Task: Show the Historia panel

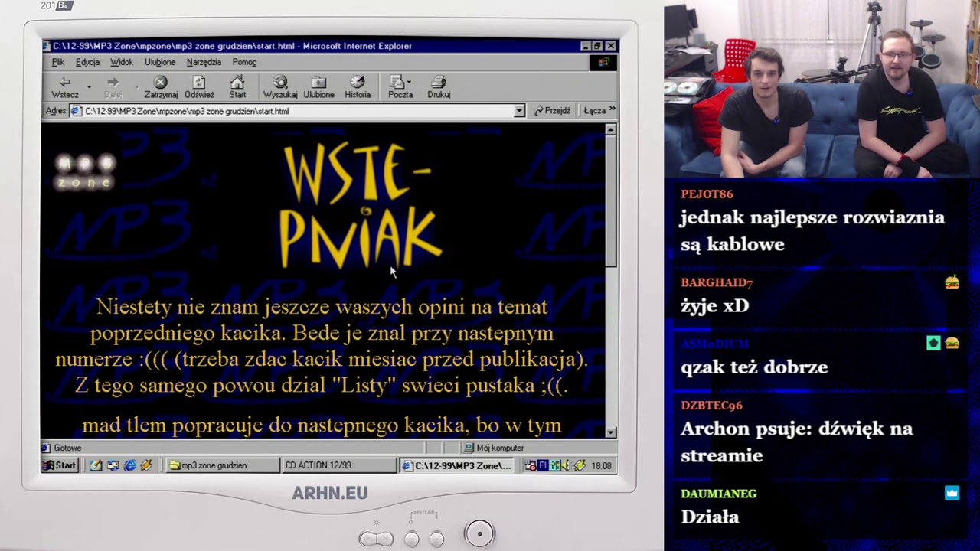Action: click(358, 87)
